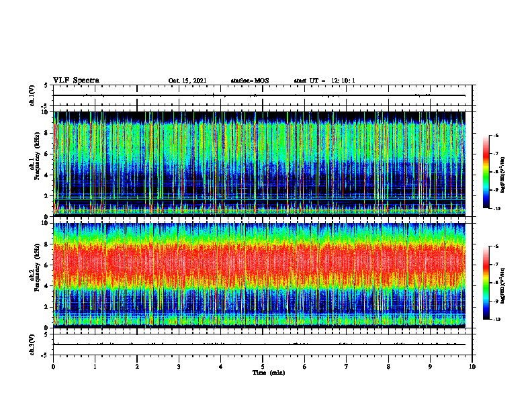The image size is (532, 411).
Task: Click the ch.1(V) waveform trace panel
Action: tap(263, 95)
